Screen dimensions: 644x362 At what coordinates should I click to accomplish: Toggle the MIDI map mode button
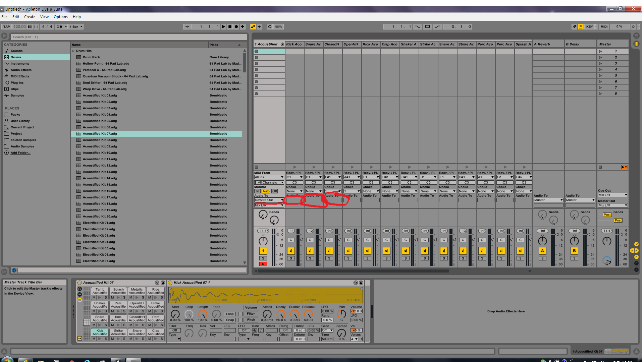604,26
